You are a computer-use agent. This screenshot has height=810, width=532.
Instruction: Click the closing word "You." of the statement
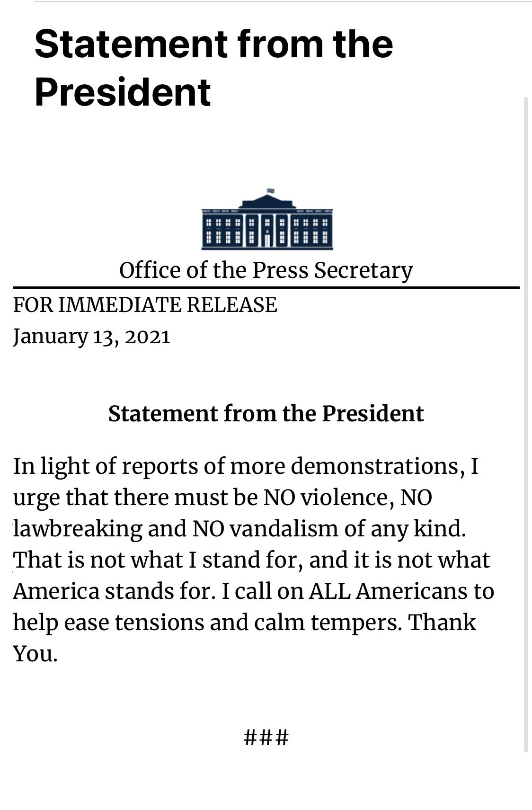(x=35, y=654)
